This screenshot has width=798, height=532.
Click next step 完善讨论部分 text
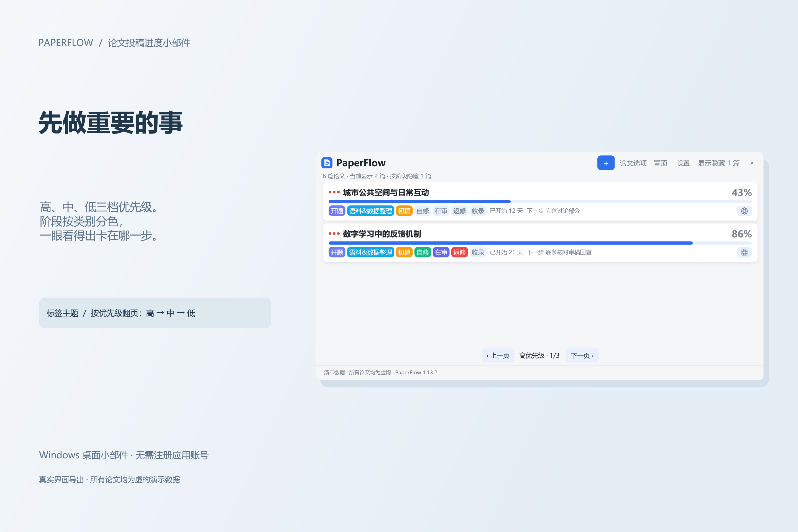[x=562, y=211]
